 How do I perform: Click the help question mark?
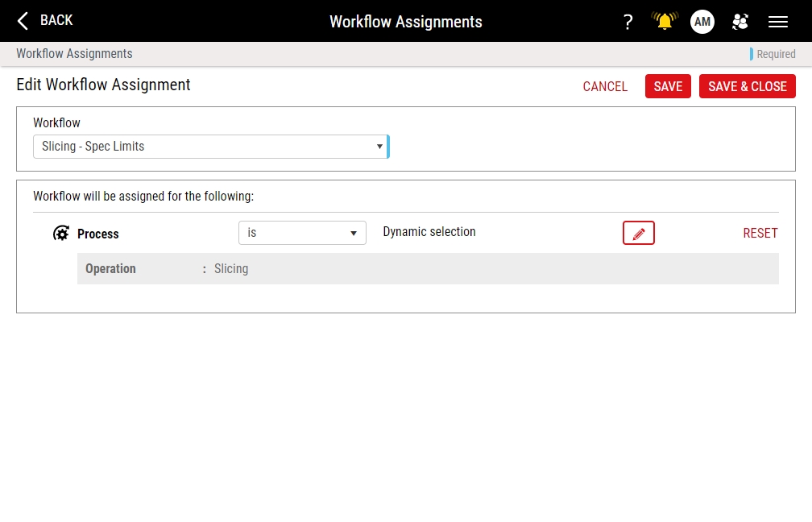click(628, 22)
